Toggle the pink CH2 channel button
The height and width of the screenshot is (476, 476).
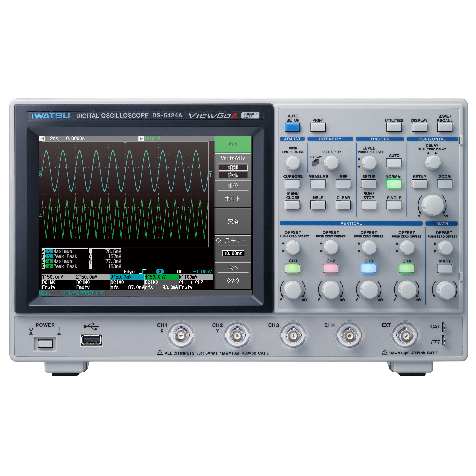pyautogui.click(x=330, y=268)
